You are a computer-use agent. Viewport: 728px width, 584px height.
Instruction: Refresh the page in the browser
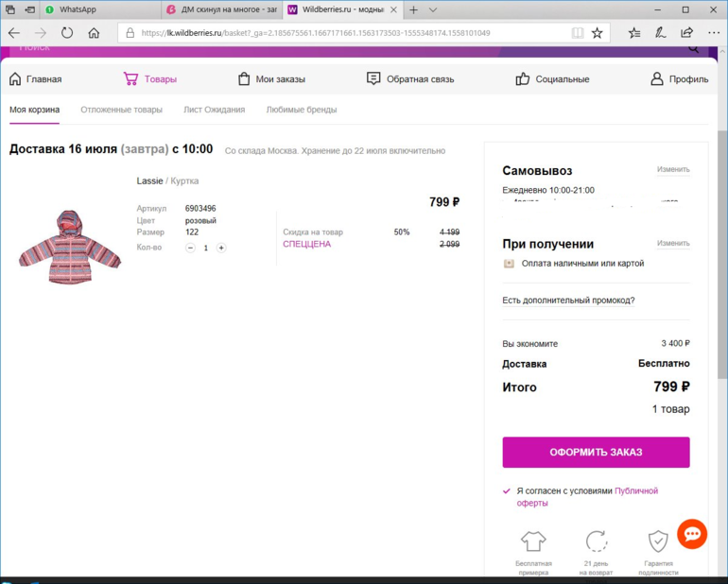[67, 33]
